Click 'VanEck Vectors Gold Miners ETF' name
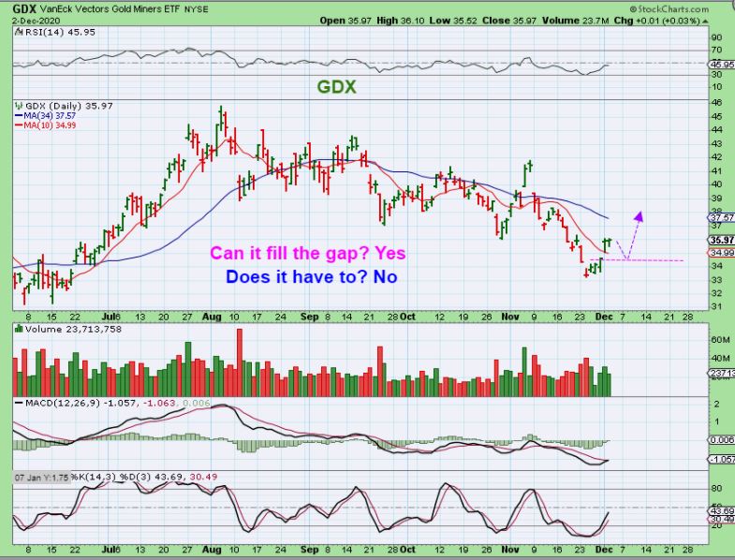Viewport: 735px width, 560px height. click(x=110, y=9)
